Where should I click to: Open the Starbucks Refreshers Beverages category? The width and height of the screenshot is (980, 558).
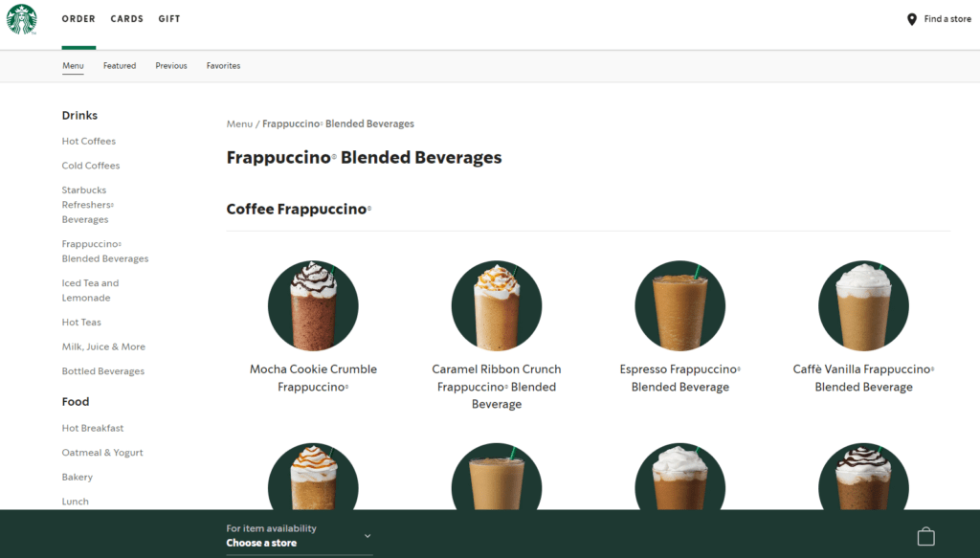88,204
